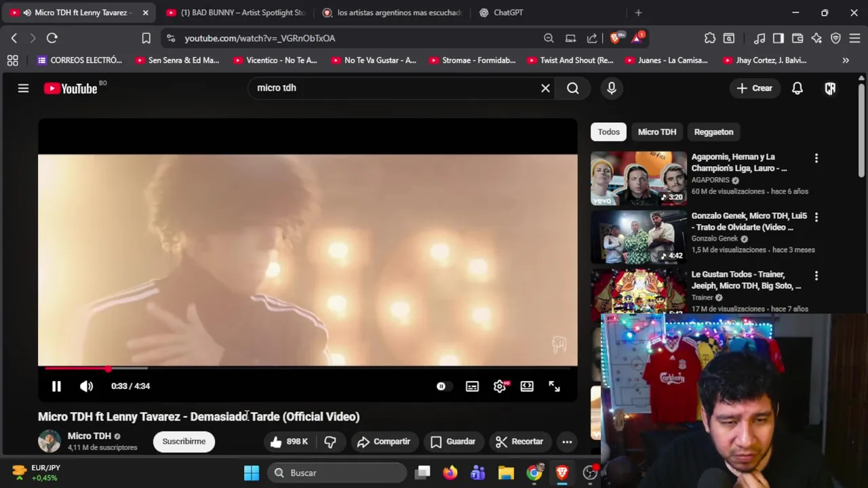This screenshot has height=488, width=868.
Task: Open a new browser tab
Action: pyautogui.click(x=638, y=13)
